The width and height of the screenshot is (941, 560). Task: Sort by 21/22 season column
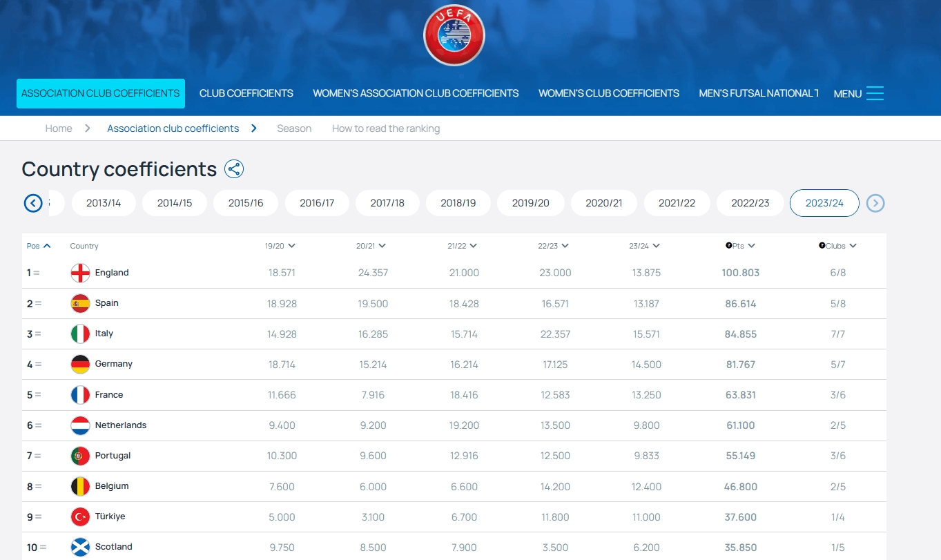463,246
